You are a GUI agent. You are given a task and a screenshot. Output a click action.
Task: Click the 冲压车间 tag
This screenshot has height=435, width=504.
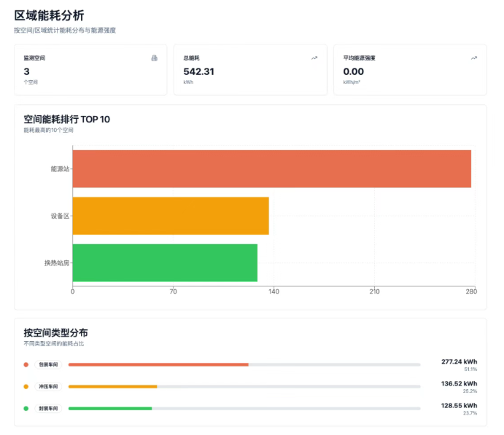coord(48,386)
